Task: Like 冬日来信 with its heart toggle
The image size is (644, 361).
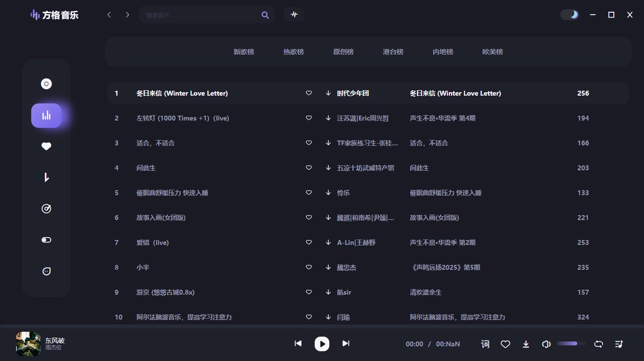Action: [308, 93]
